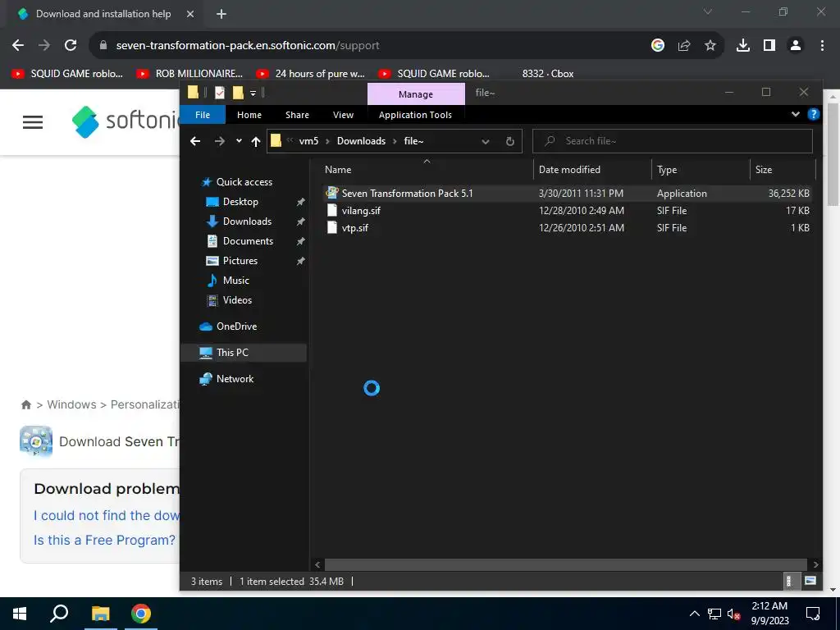Open the File menu in Explorer
840x630 pixels.
tap(203, 115)
